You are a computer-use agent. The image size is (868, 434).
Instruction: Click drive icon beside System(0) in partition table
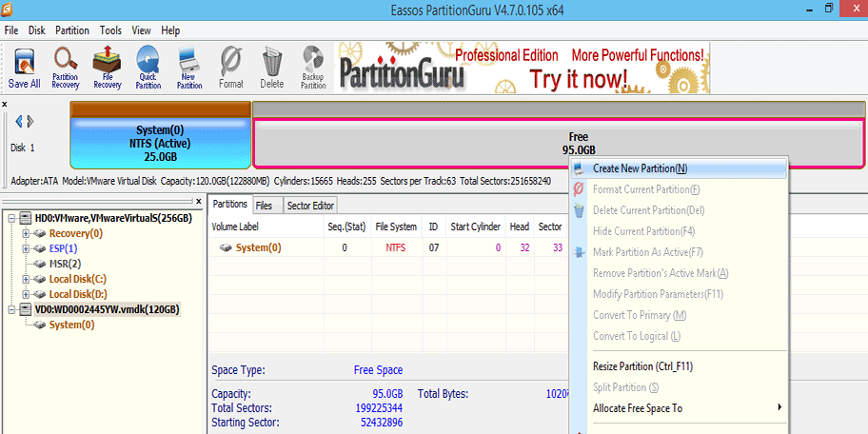click(226, 248)
